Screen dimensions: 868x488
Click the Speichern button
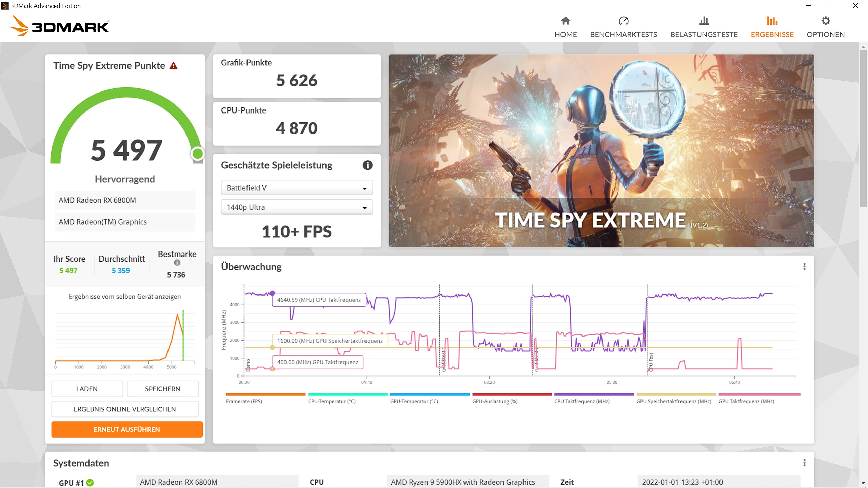162,389
